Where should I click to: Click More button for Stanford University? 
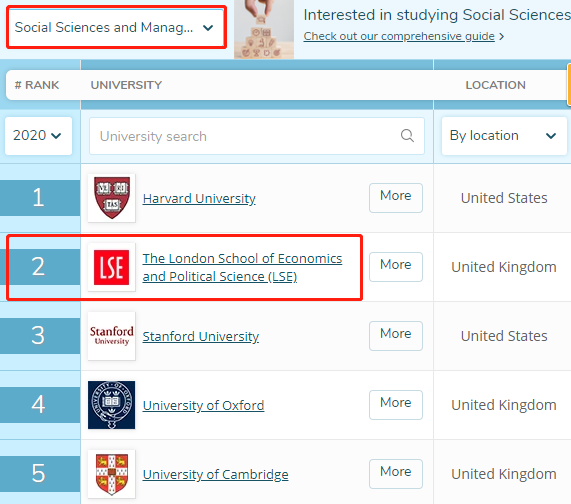click(396, 336)
